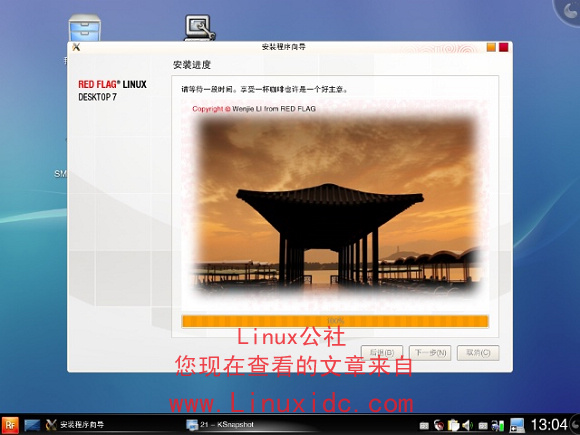Click the 13:04 clock
Image resolution: width=580 pixels, height=435 pixels.
(x=549, y=425)
